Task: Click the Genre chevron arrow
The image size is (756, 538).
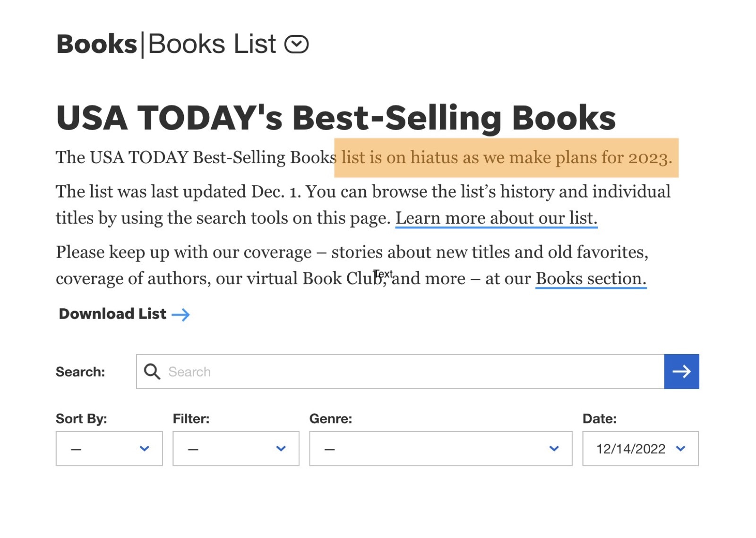Action: (554, 449)
